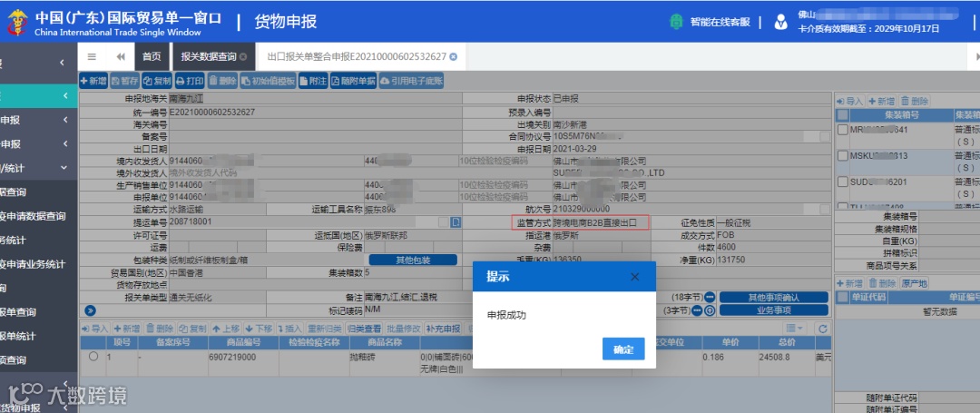Screen dimensions: 980x413
Task: Toggle the hamburger sidebar menu icon
Action: [x=92, y=57]
